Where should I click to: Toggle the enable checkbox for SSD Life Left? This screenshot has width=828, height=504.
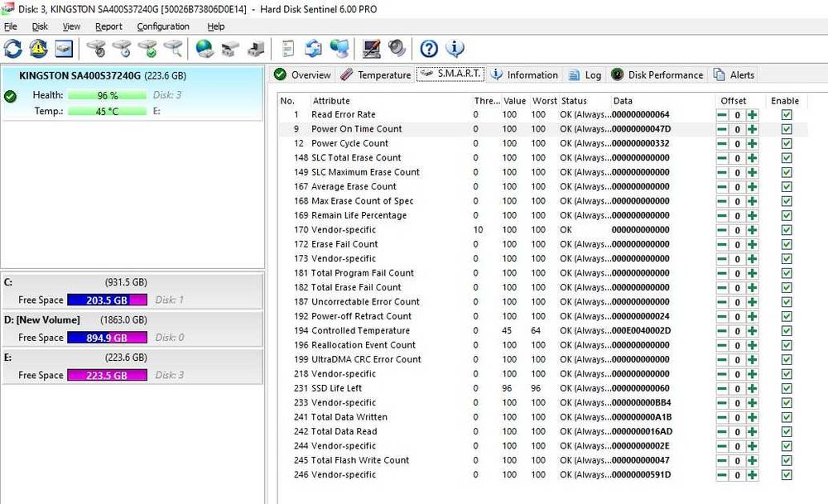[x=787, y=388]
